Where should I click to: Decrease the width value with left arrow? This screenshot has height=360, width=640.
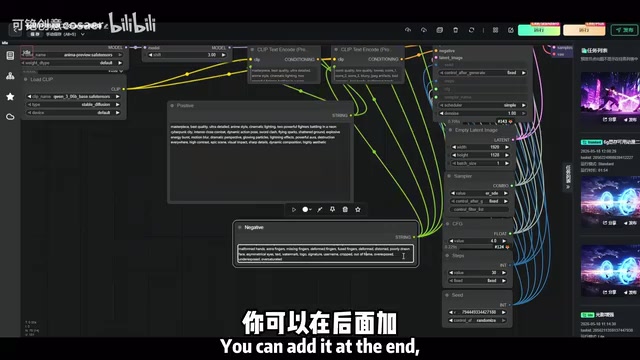click(x=454, y=147)
